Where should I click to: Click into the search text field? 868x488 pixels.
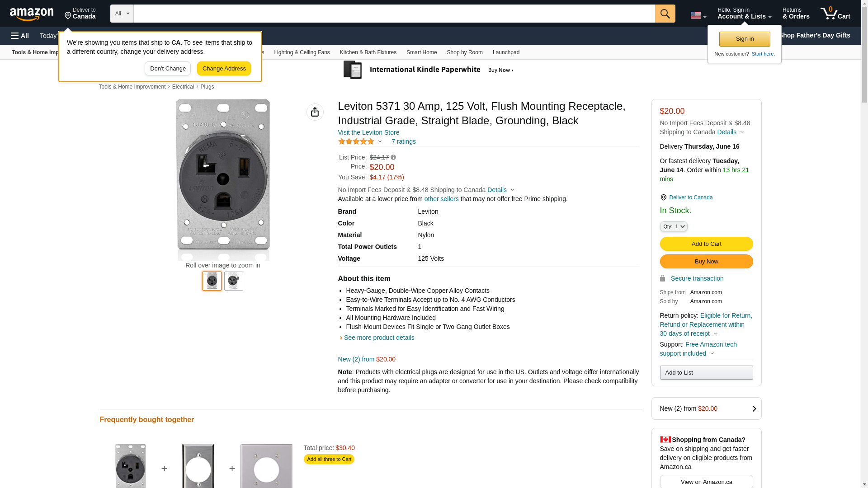[394, 14]
